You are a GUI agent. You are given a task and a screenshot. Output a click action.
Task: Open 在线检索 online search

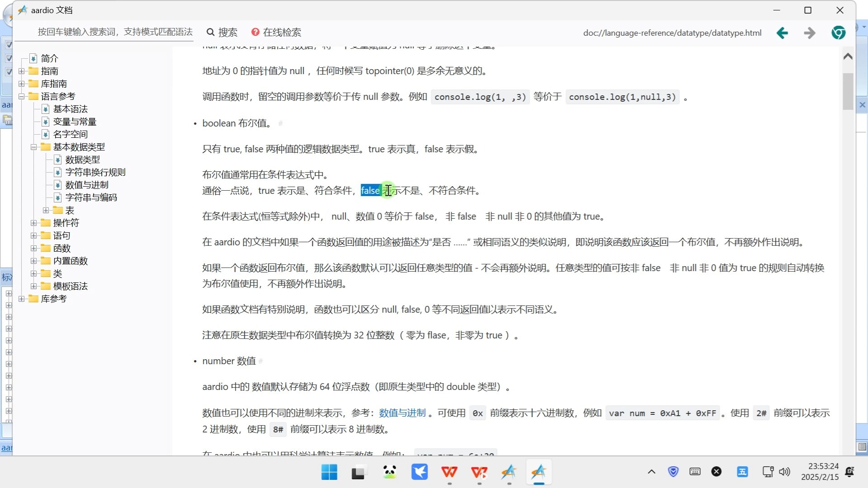276,32
